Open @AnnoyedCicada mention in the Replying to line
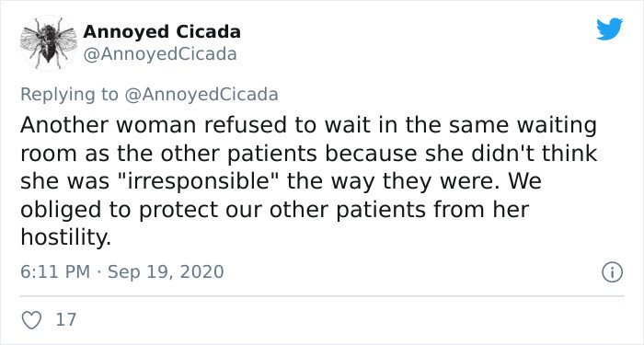This screenshot has width=644, height=345. pyautogui.click(x=201, y=95)
